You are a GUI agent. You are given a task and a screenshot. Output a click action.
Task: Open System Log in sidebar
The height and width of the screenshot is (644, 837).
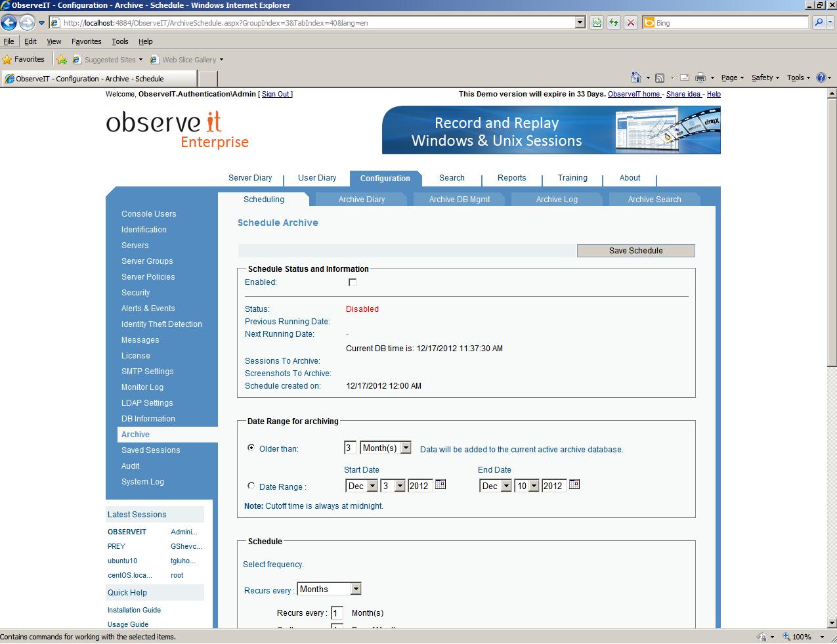[x=142, y=482]
